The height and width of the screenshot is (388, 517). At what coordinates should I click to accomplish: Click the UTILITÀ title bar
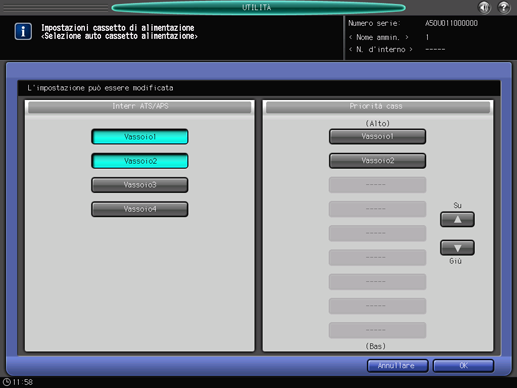tap(258, 7)
